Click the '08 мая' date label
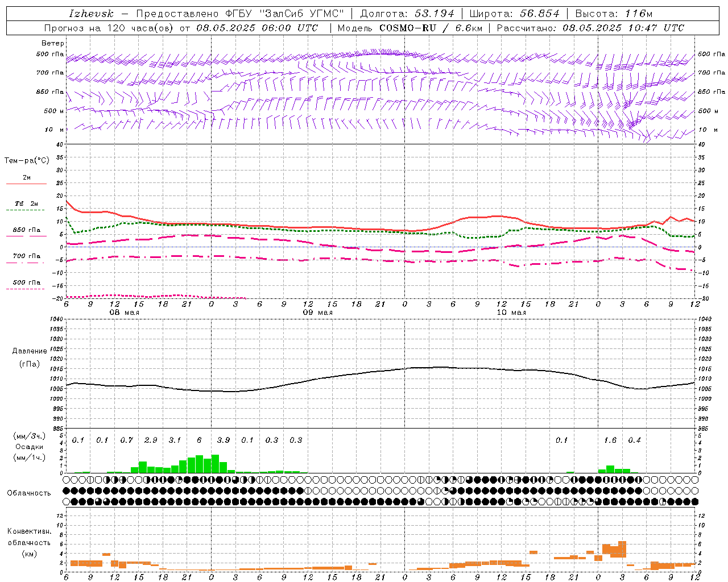The image size is (728, 582). 124,313
